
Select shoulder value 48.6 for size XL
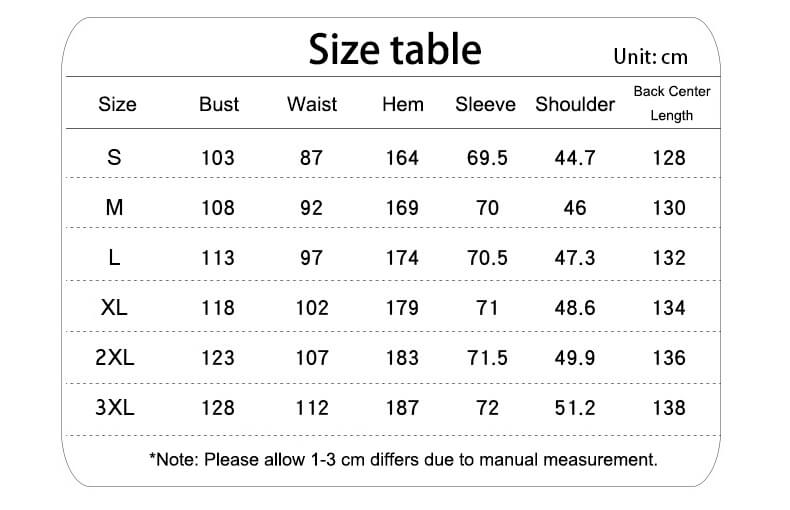575,307
